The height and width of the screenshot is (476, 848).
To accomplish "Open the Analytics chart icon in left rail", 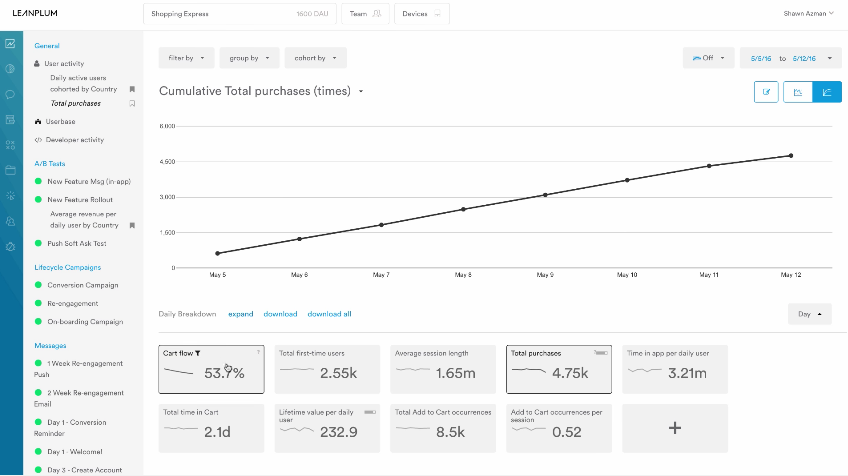I will tap(10, 43).
